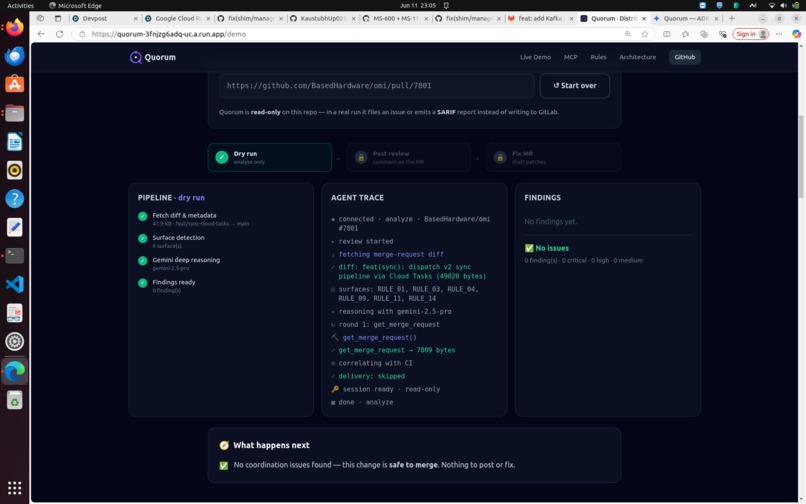Switch to the Google Cloud tab
This screenshot has height=504, width=806.
tap(177, 19)
